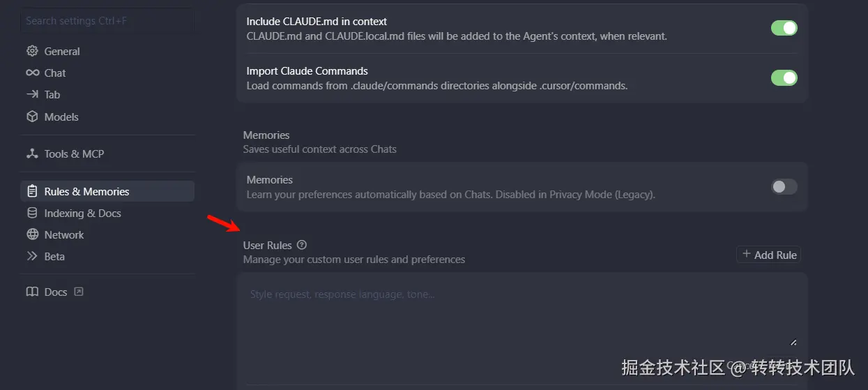Click the User Rules help icon
Image resolution: width=868 pixels, height=390 pixels.
click(302, 245)
